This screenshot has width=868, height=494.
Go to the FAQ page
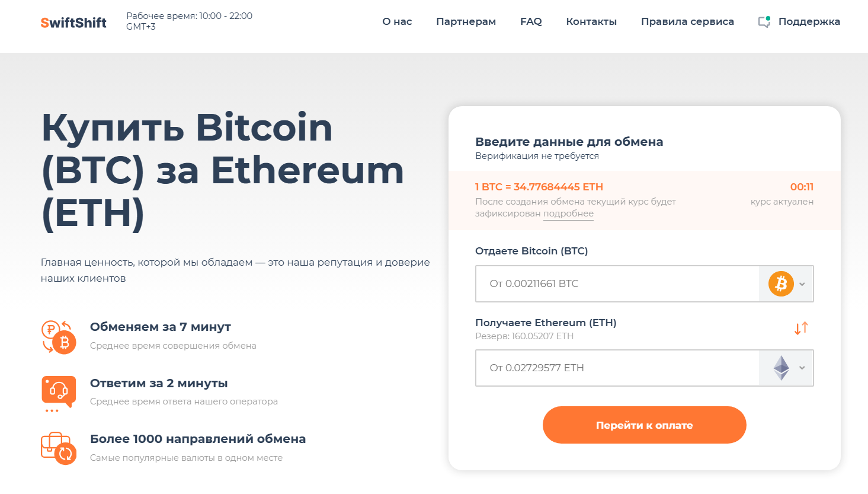531,22
